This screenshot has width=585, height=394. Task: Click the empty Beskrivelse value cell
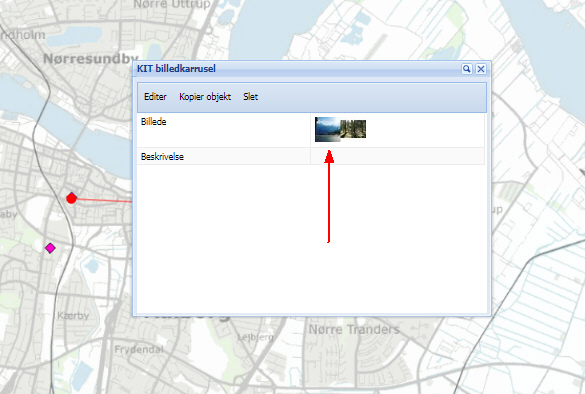[397, 156]
